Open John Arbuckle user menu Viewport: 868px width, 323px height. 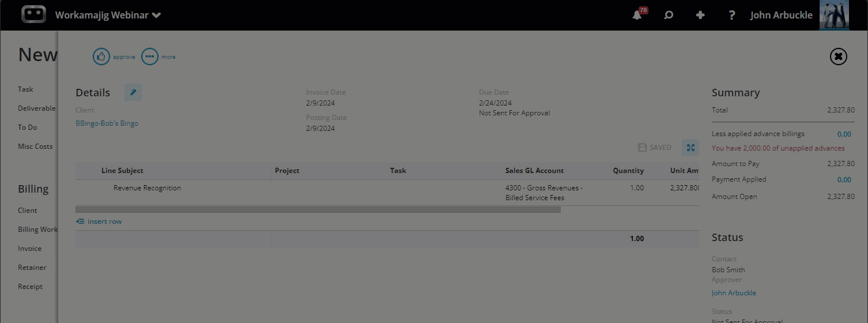[x=781, y=15]
